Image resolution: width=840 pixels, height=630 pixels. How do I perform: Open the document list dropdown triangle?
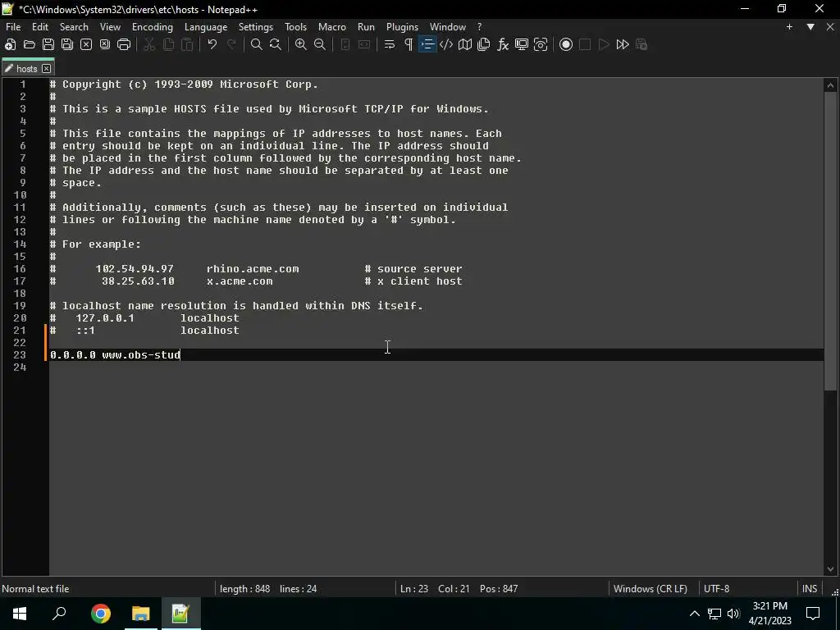[810, 27]
